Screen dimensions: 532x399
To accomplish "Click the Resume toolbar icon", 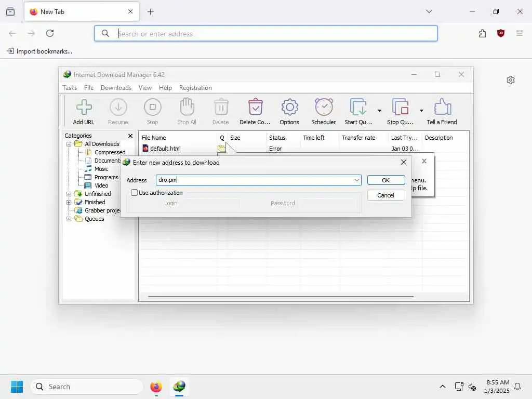I will coord(118,107).
